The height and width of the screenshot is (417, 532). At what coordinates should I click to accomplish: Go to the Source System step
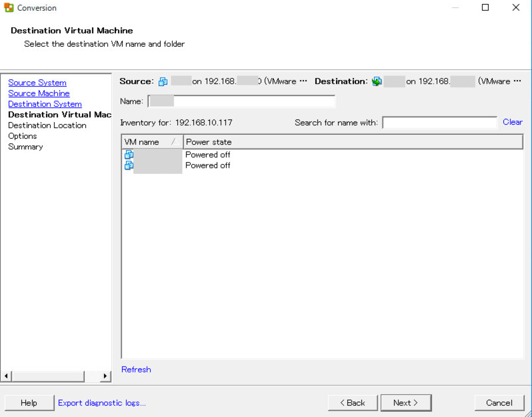pyautogui.click(x=37, y=83)
